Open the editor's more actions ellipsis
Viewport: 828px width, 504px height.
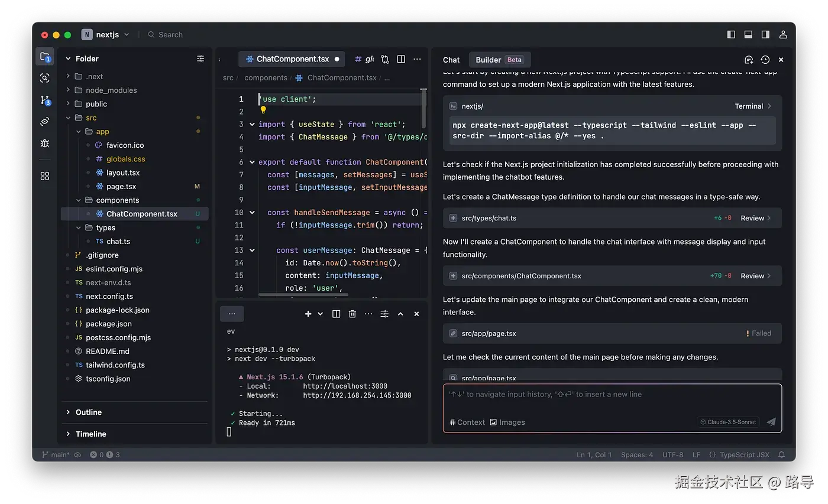click(417, 59)
